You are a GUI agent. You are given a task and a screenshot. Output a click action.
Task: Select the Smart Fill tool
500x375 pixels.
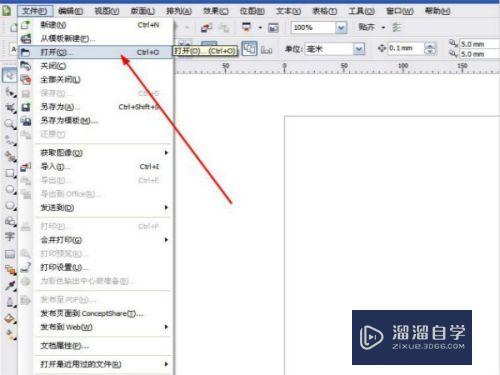click(x=10, y=156)
